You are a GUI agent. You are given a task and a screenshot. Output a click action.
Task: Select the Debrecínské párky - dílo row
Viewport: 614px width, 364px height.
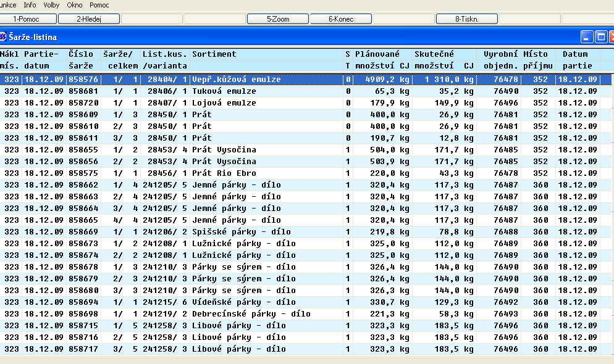click(x=305, y=314)
